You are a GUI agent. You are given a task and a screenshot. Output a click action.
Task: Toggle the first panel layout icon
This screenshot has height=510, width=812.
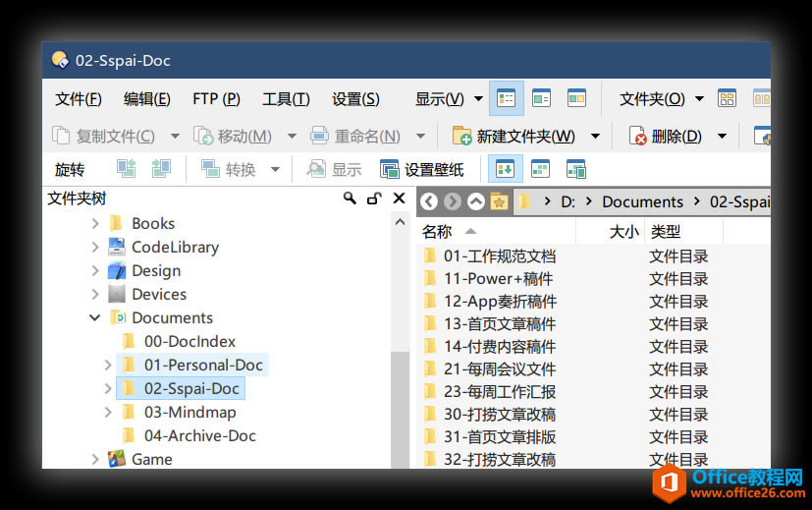pos(505,169)
